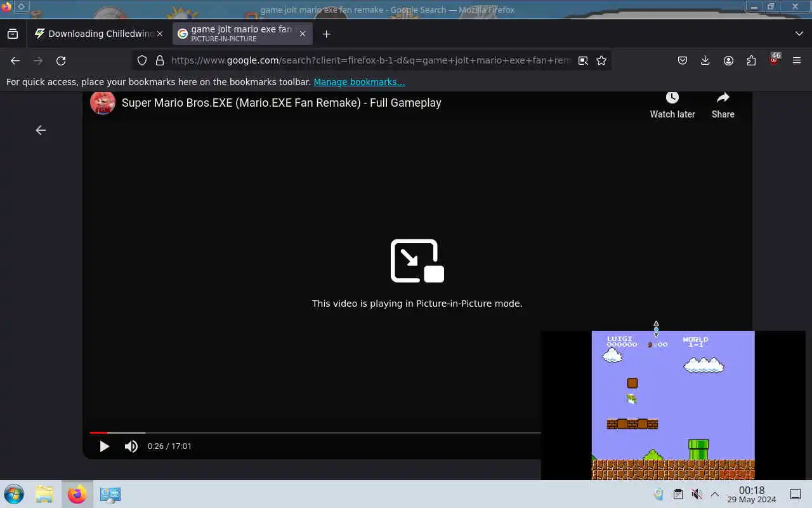Viewport: 812px width, 508px height.
Task: Open File Explorer from taskbar
Action: pyautogui.click(x=44, y=494)
